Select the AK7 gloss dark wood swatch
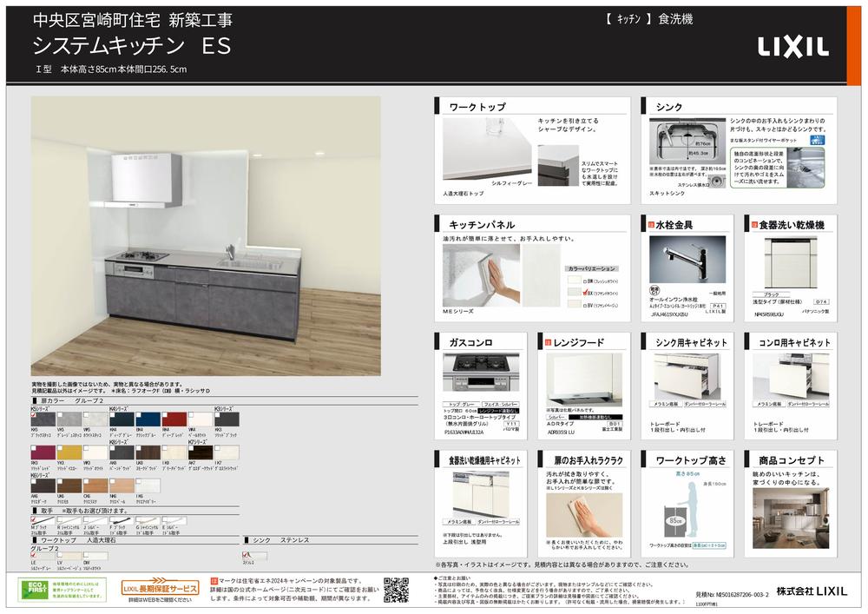This screenshot has width=868, height=614. 201,452
